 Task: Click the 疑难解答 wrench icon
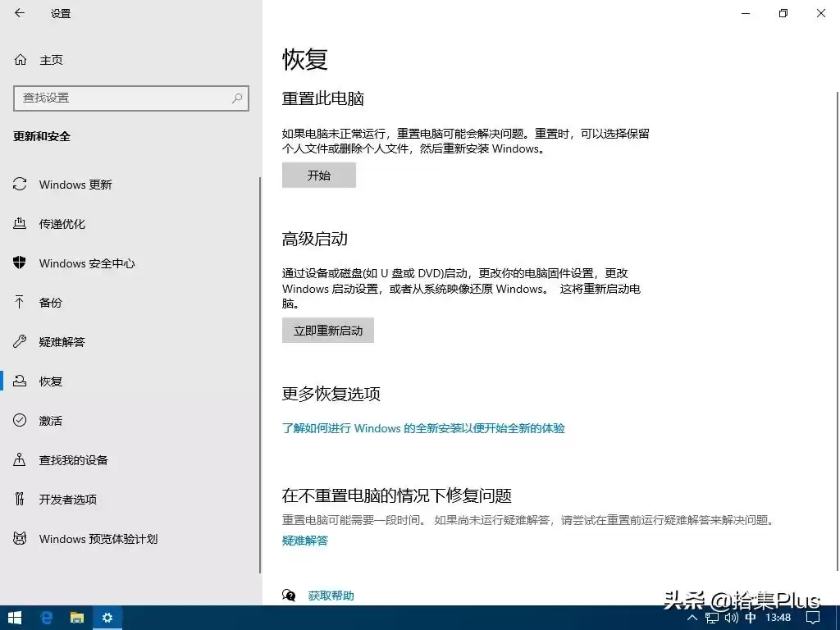pos(20,341)
